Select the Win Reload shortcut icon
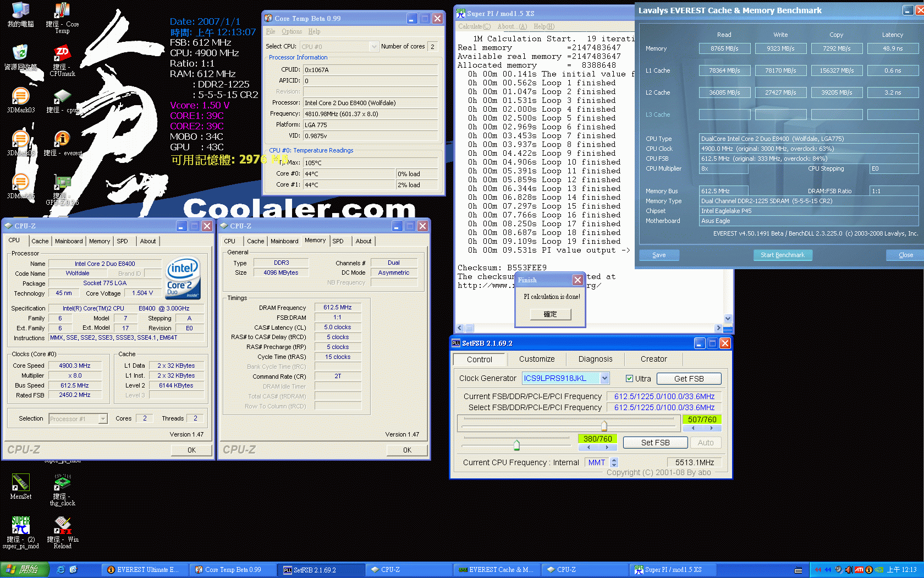This screenshot has height=578, width=924. 62,532
